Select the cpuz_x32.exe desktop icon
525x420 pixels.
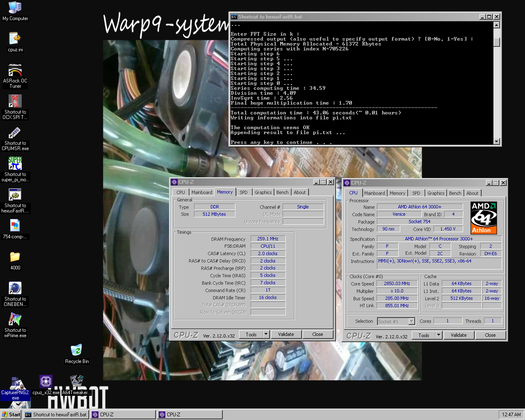click(x=46, y=382)
